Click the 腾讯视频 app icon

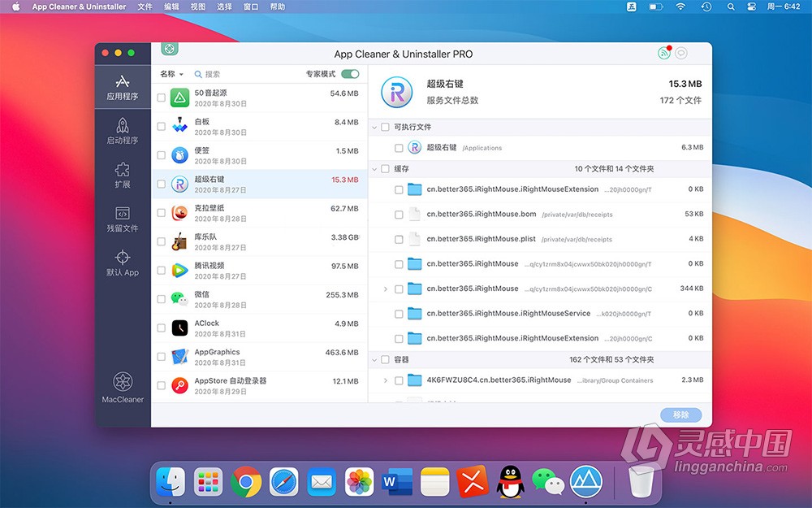(179, 270)
